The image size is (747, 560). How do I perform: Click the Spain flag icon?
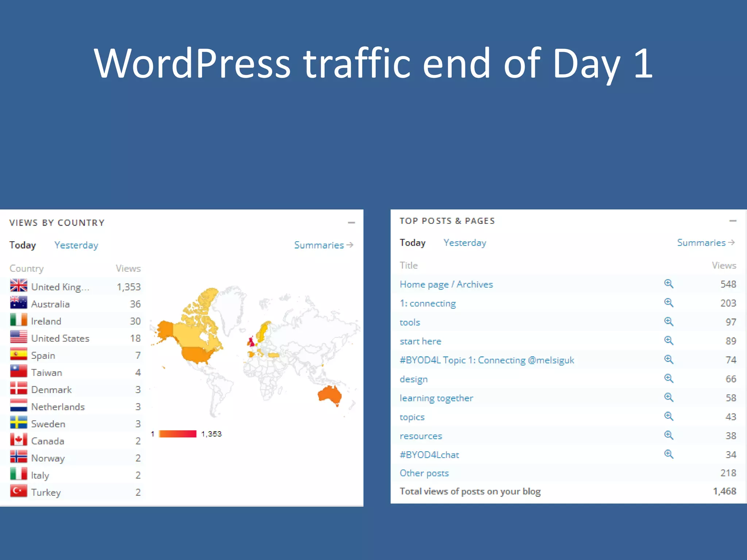coord(19,354)
